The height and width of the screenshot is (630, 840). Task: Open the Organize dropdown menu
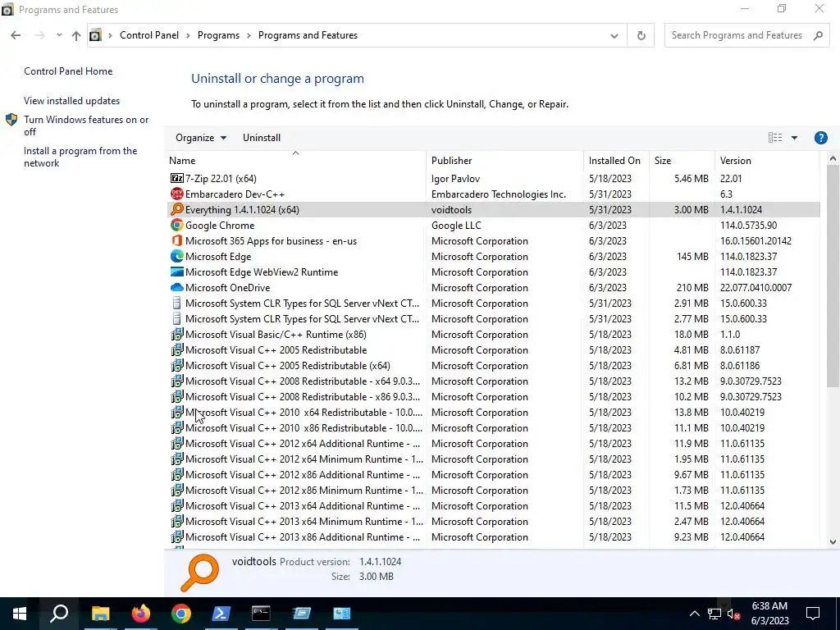tap(201, 138)
